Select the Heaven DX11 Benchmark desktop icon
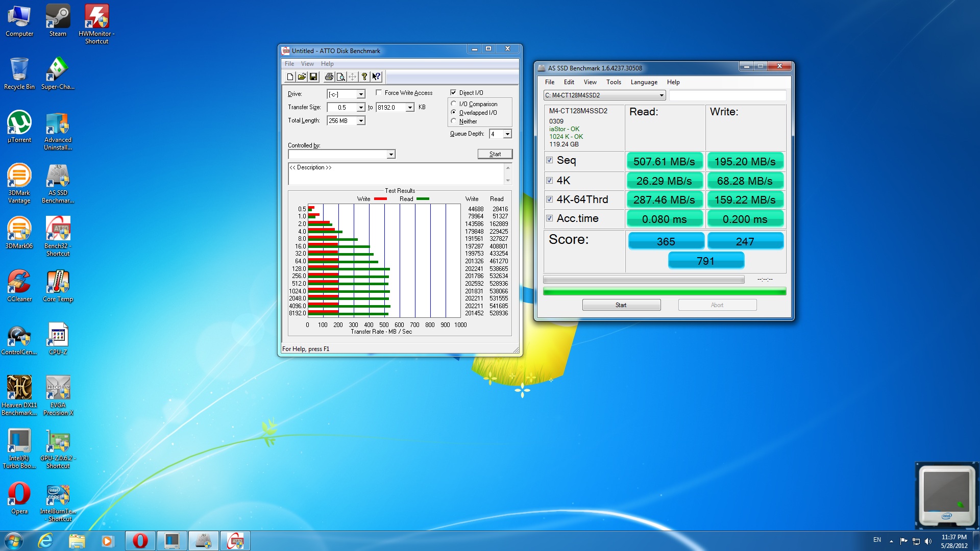The image size is (980, 551). click(19, 396)
